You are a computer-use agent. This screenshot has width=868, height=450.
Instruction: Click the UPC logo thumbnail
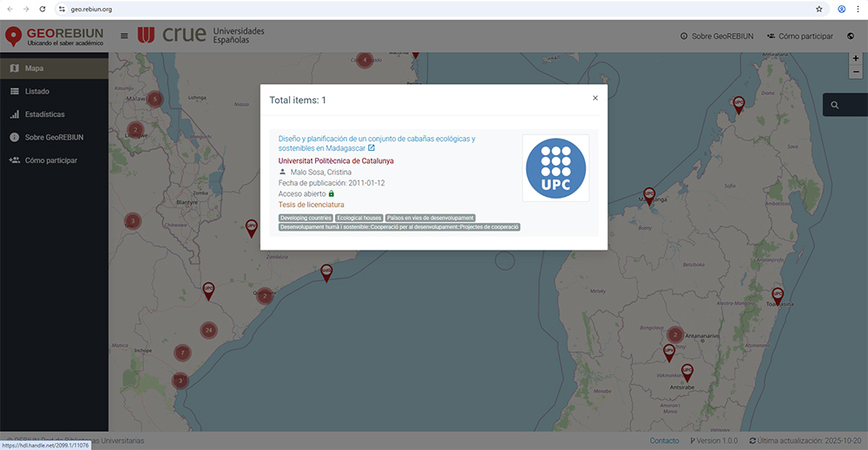click(556, 168)
